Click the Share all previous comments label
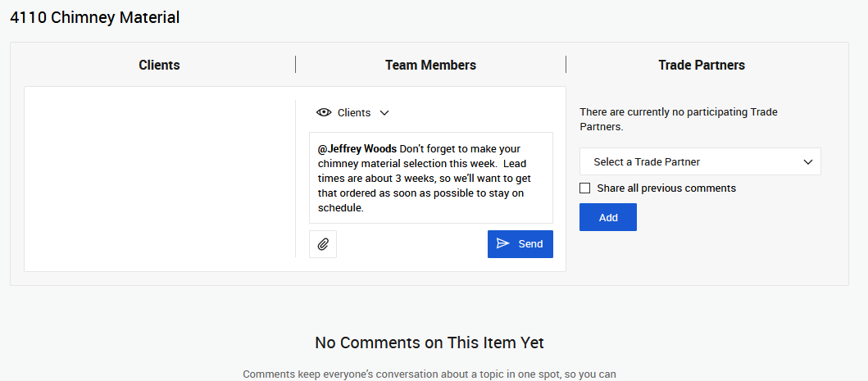The width and height of the screenshot is (868, 381). 666,188
